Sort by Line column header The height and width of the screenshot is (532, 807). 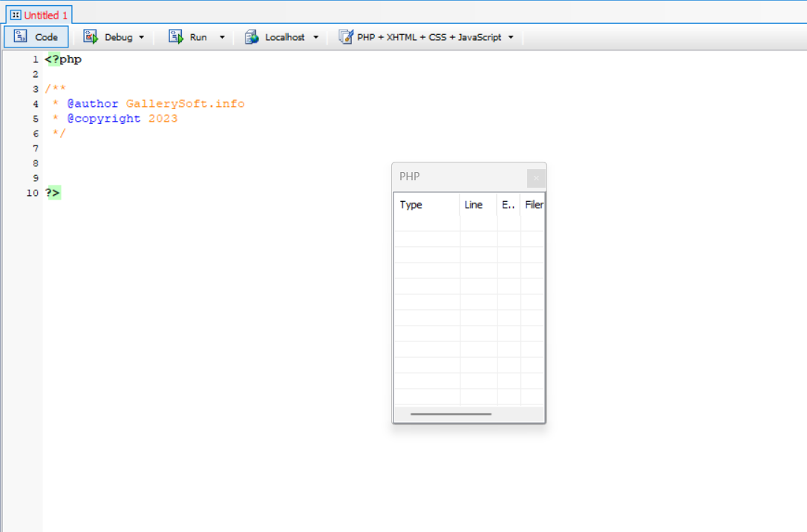point(478,205)
